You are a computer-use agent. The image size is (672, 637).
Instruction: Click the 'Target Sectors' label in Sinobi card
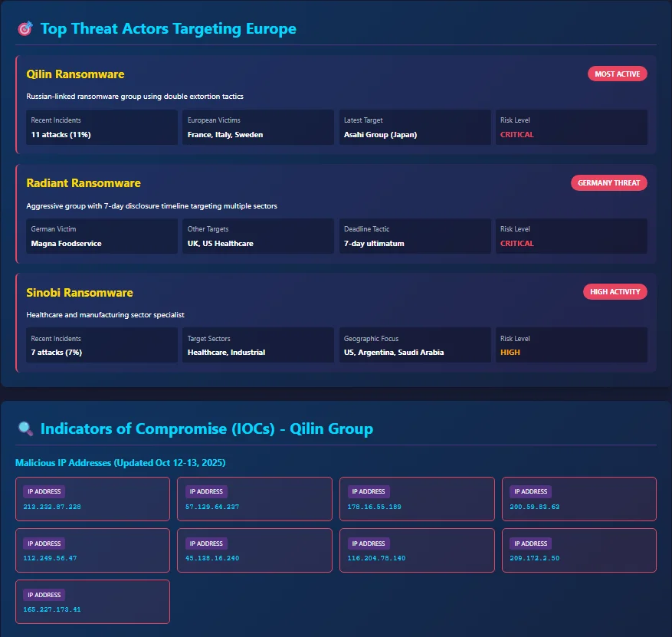pyautogui.click(x=208, y=339)
